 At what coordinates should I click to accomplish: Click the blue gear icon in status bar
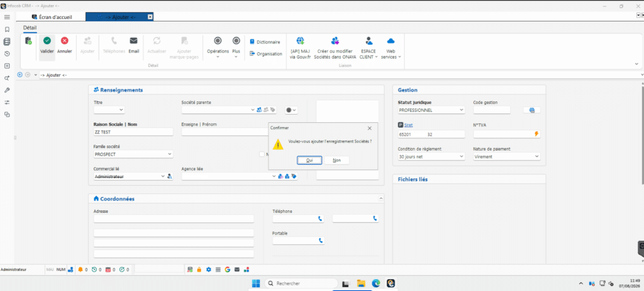coord(208,270)
